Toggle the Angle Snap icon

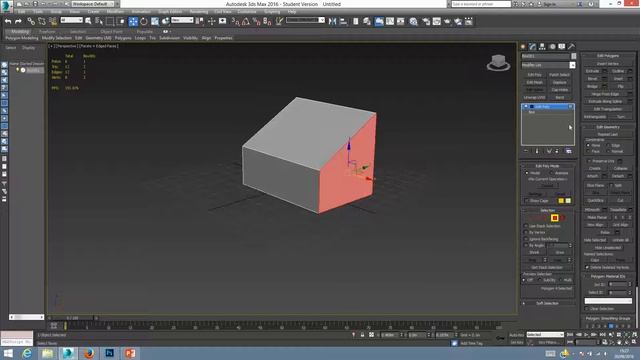246,21
